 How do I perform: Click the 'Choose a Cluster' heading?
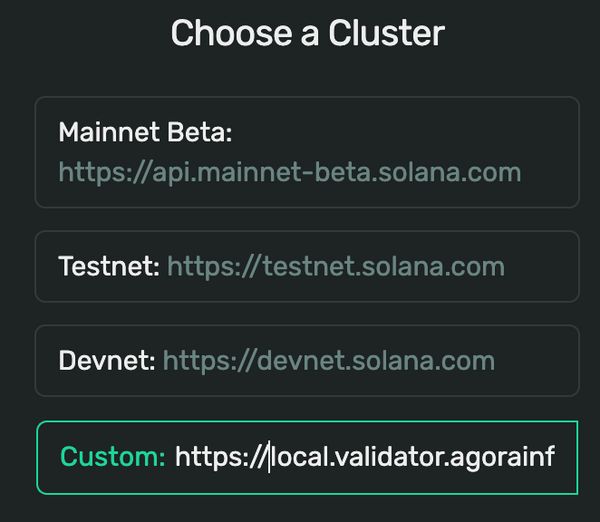(308, 33)
